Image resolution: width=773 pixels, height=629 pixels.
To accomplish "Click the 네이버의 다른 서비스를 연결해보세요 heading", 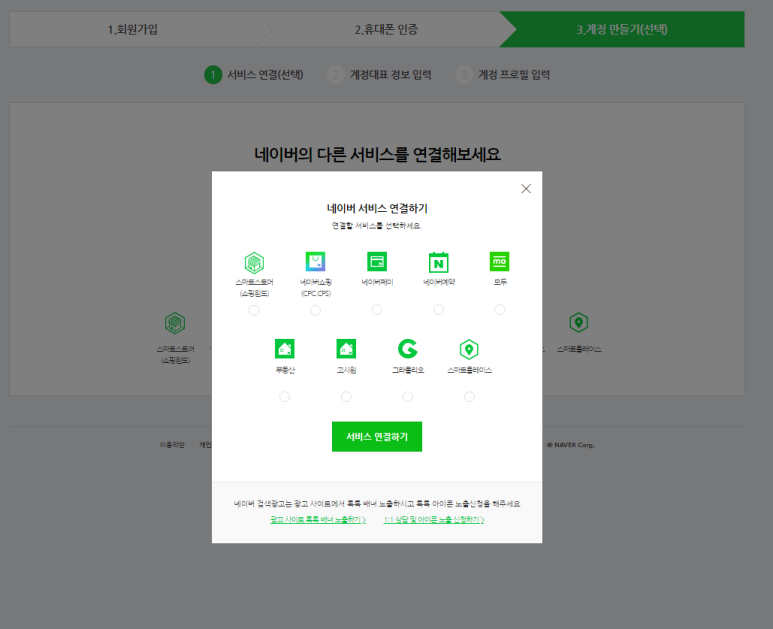I will 377,155.
